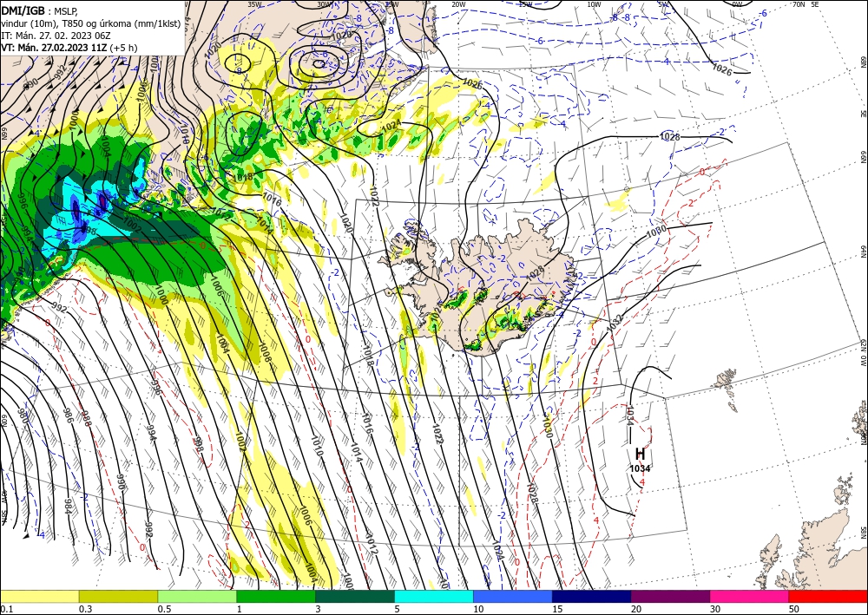868x615 pixels.
Task: Click the '986' isobar label
Action: (x=69, y=415)
